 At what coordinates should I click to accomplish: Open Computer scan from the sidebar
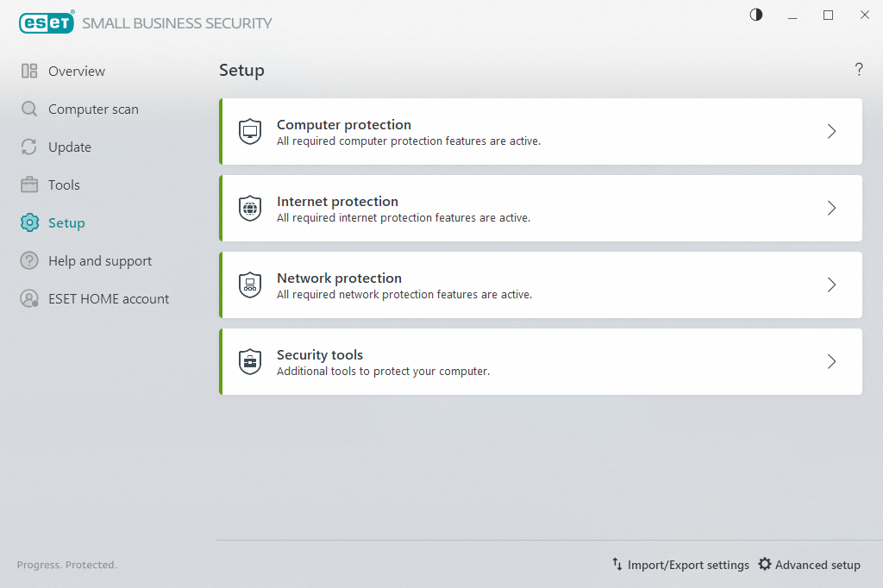coord(92,109)
